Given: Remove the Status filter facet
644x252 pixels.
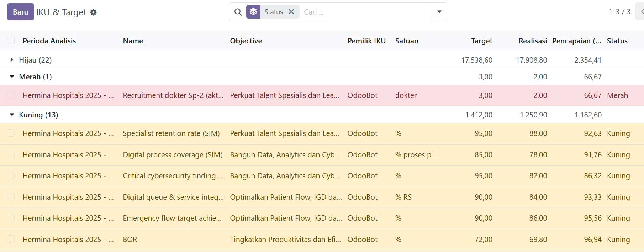Looking at the screenshot, I should (x=291, y=12).
